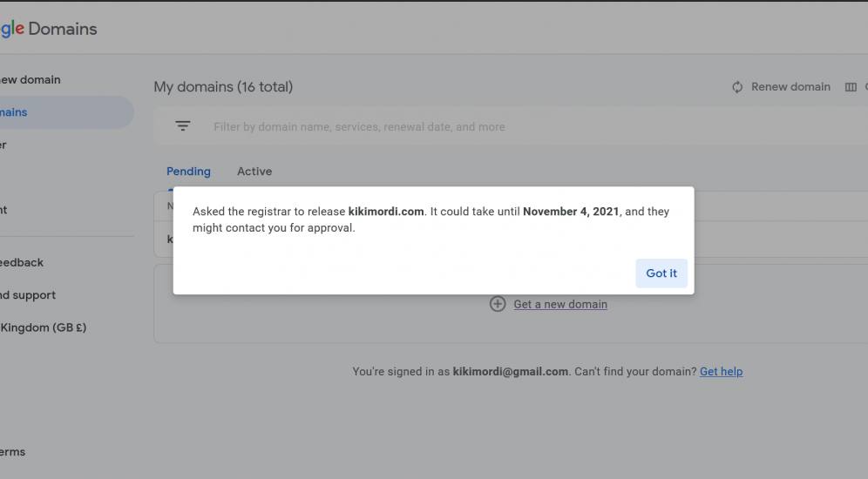Switch to the Pending tab
The height and width of the screenshot is (479, 868).
(x=188, y=172)
